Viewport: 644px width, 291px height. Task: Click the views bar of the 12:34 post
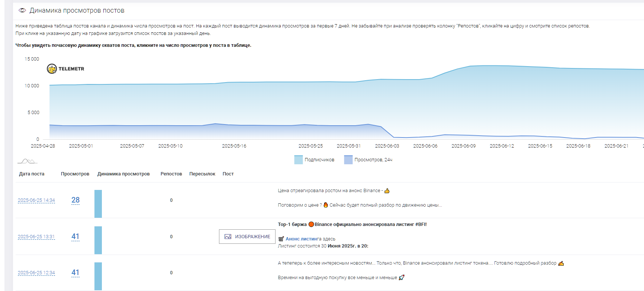pyautogui.click(x=98, y=276)
